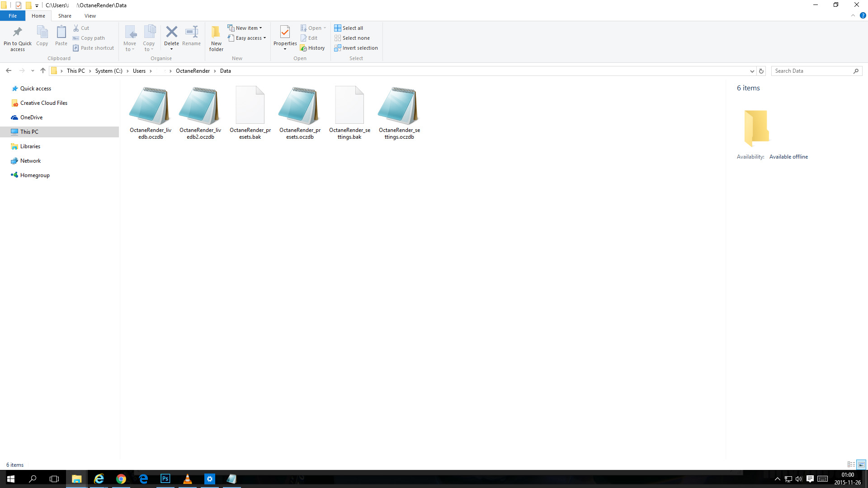Click the History icon in ribbon
This screenshot has width=868, height=488.
312,48
